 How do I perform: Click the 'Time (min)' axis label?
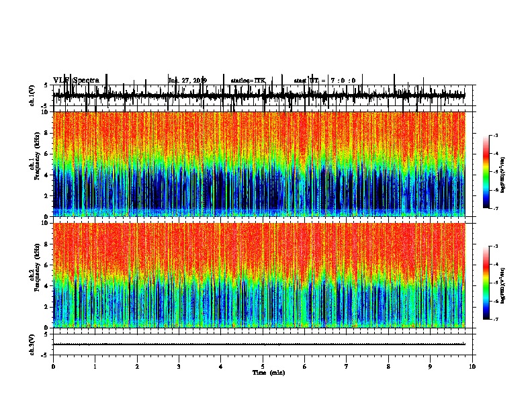tap(269, 373)
